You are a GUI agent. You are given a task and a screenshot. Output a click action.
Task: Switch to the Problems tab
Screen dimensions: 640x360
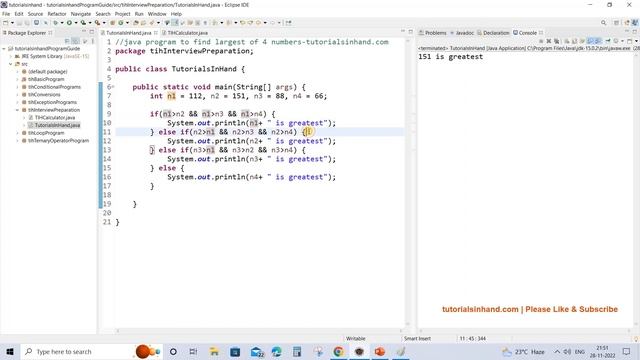tap(433, 33)
